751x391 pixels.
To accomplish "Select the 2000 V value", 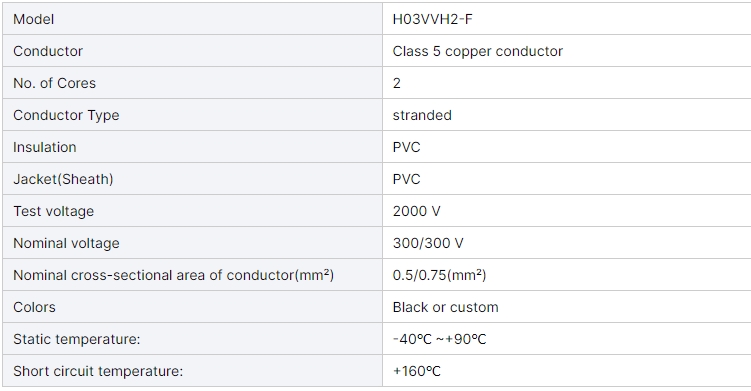I will pyautogui.click(x=416, y=211).
